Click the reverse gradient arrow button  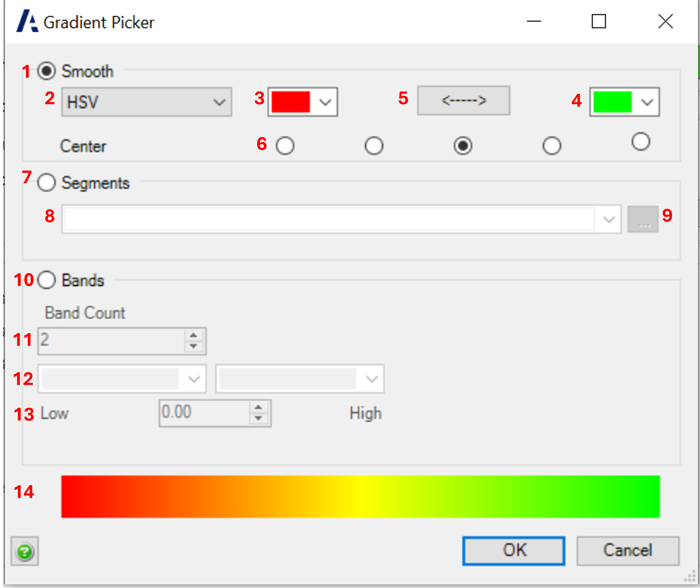pyautogui.click(x=463, y=101)
